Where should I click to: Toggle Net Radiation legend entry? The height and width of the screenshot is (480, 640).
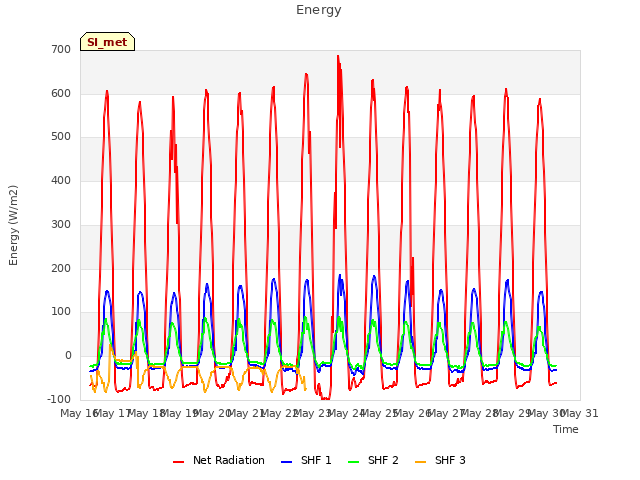[x=219, y=460]
